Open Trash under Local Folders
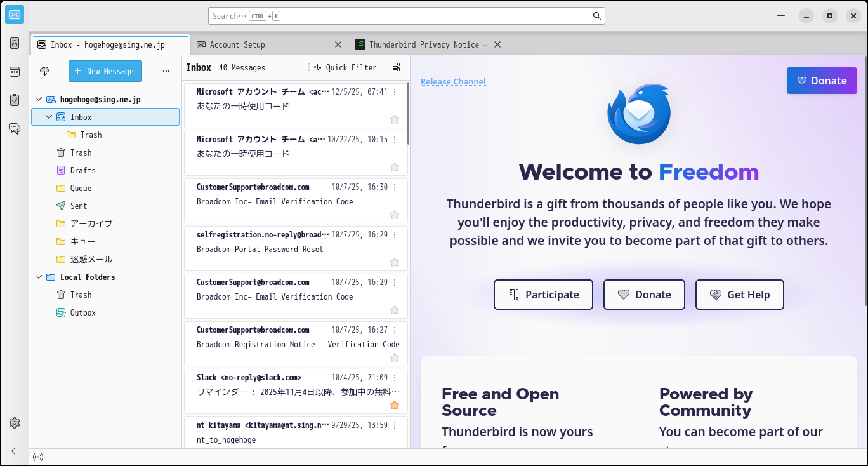 coord(105,295)
